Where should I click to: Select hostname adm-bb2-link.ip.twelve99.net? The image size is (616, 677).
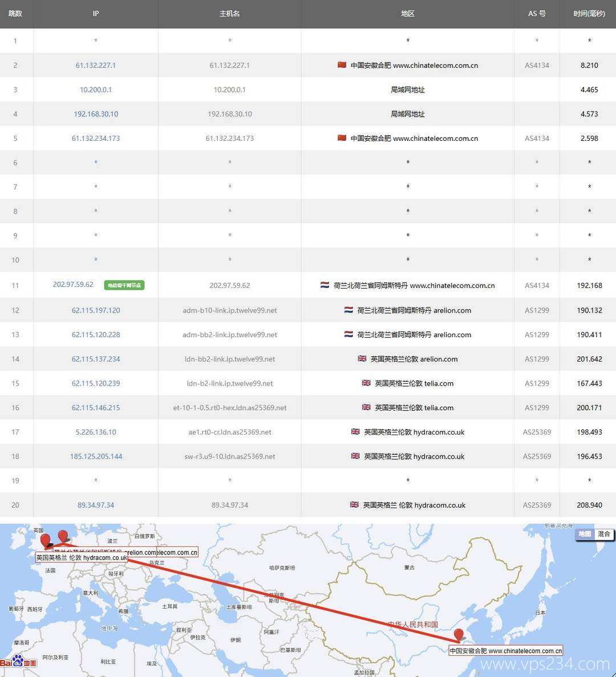pos(230,335)
